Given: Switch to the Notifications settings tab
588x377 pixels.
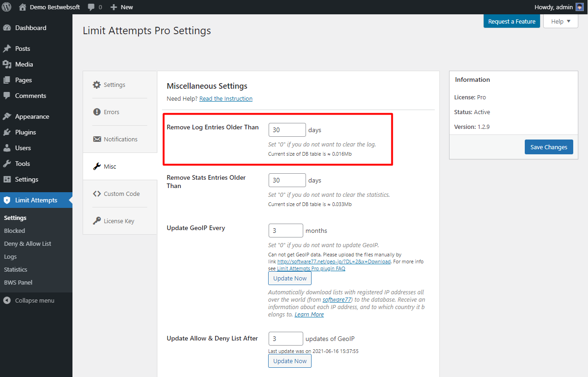Looking at the screenshot, I should [x=120, y=139].
